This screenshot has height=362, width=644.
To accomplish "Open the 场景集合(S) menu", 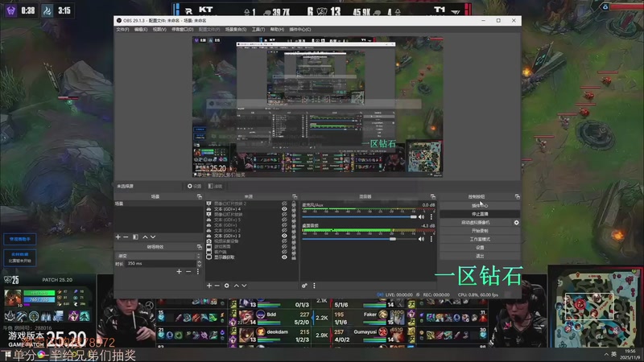I will 236,30.
